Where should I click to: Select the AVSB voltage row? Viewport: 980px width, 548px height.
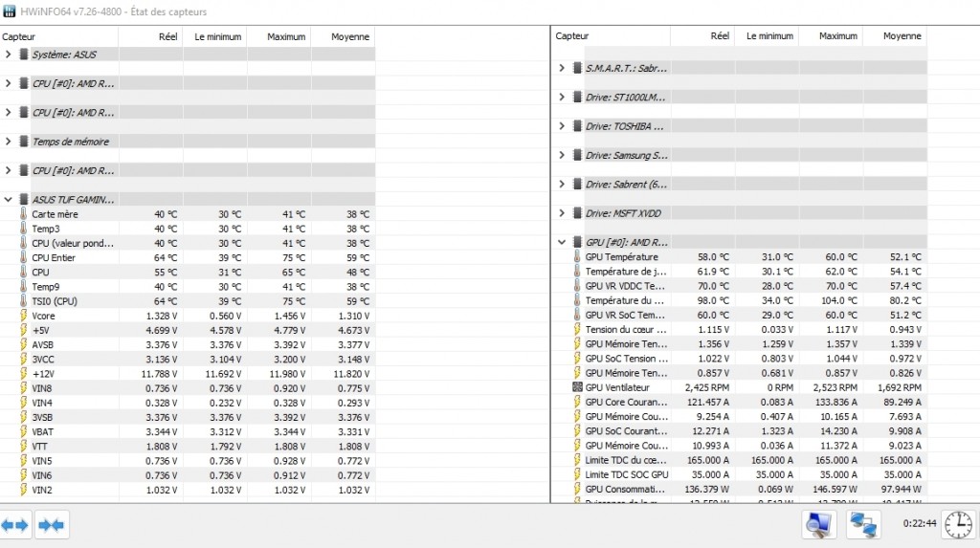pyautogui.click(x=188, y=345)
